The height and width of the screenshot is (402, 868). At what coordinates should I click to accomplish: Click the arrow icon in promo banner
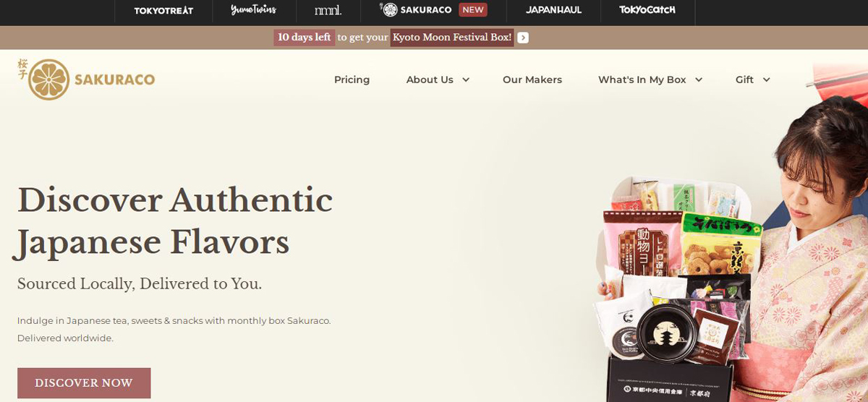pyautogui.click(x=523, y=38)
